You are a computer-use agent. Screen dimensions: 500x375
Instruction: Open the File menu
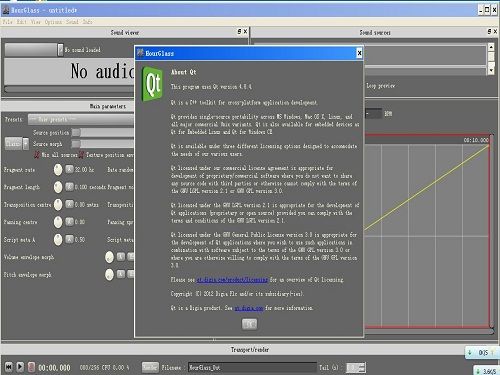coord(7,22)
